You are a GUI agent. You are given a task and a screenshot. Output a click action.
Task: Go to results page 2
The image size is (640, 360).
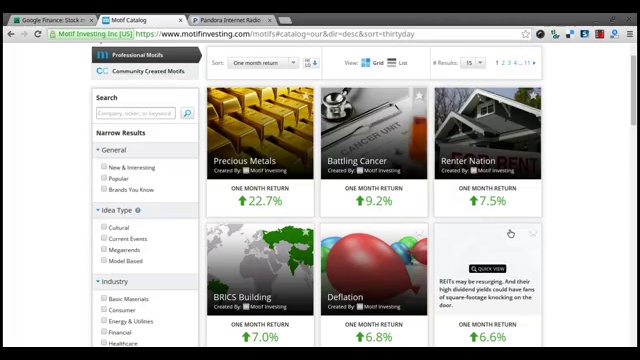(503, 63)
